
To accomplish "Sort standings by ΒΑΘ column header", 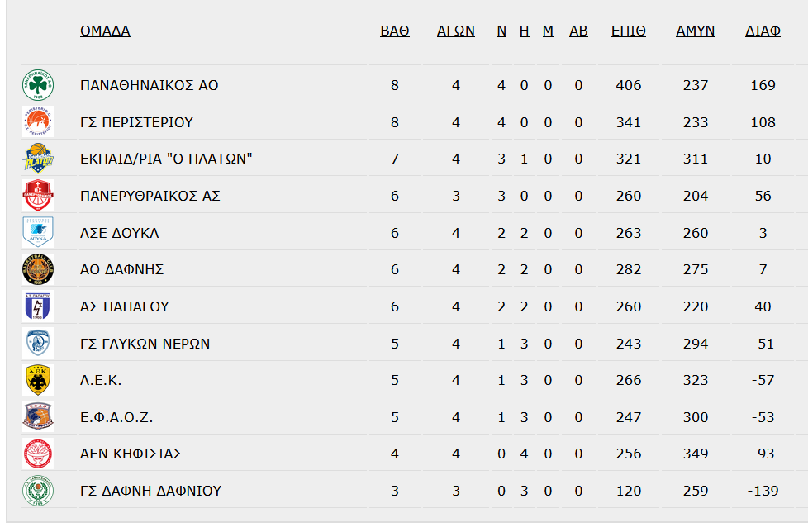I will (x=395, y=31).
